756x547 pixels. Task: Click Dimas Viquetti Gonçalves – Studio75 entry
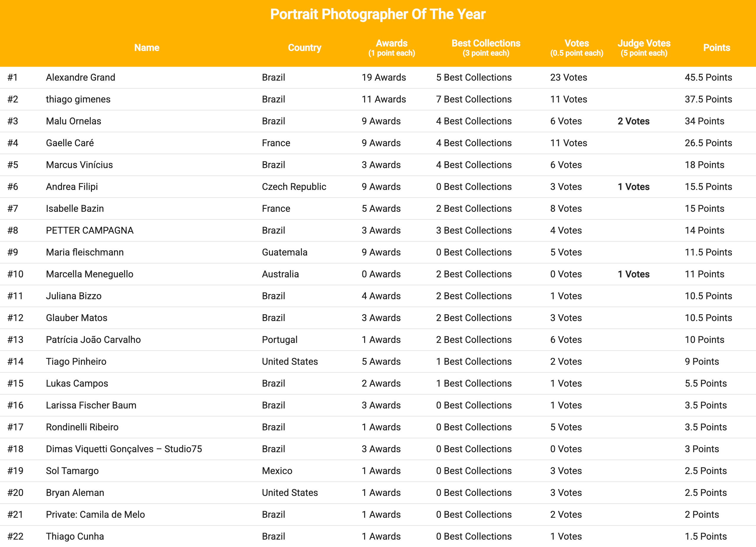pyautogui.click(x=124, y=449)
